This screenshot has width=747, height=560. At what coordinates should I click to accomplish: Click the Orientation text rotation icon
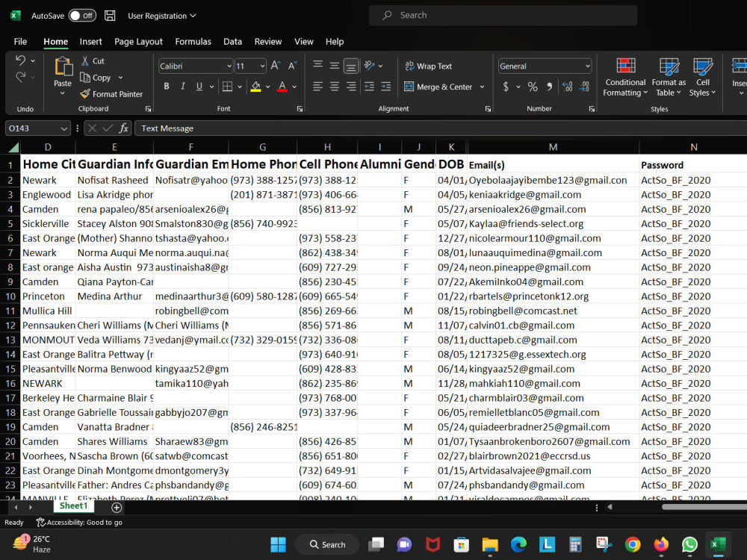[369, 66]
